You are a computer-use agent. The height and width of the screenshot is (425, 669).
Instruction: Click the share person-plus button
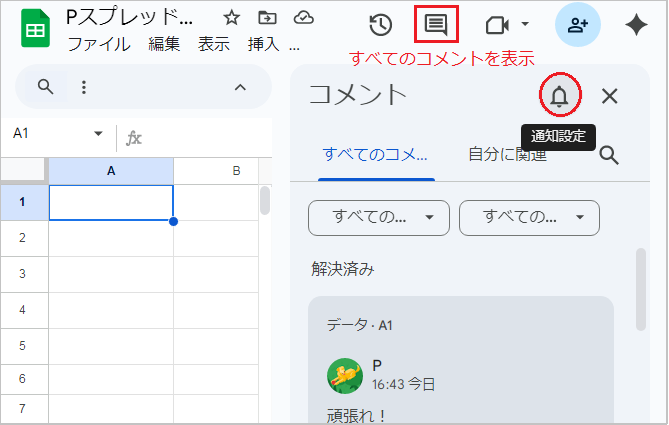(x=577, y=26)
